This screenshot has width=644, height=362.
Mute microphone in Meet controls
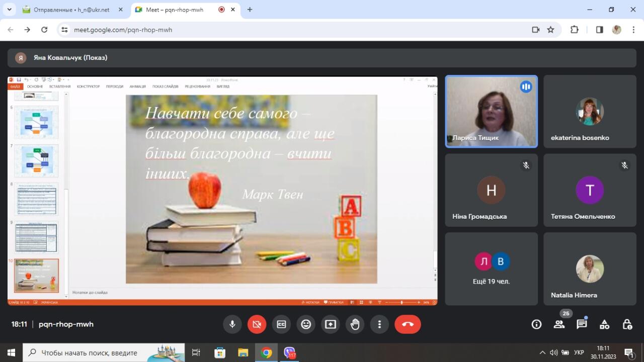pyautogui.click(x=232, y=324)
